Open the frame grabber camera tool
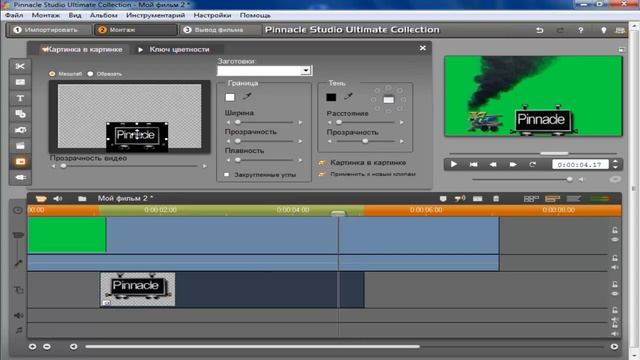640x360 pixels. pyautogui.click(x=20, y=130)
